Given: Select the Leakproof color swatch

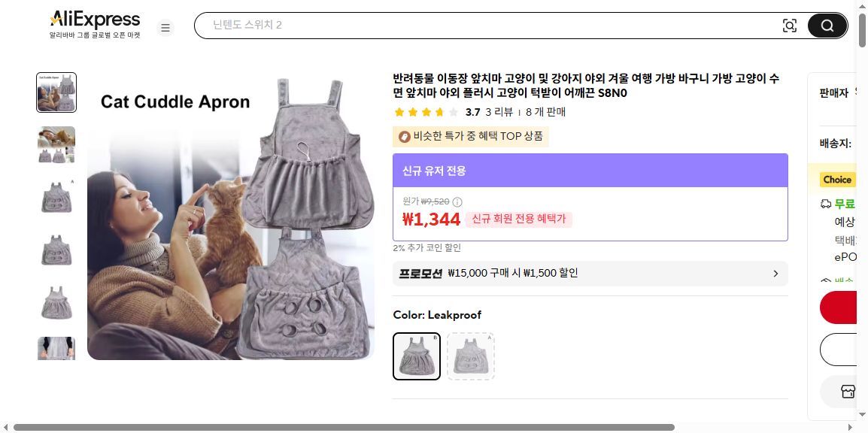Looking at the screenshot, I should [416, 356].
